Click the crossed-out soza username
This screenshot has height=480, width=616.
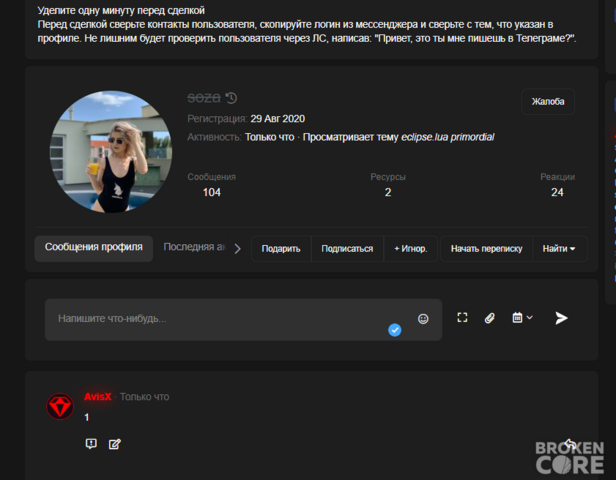pyautogui.click(x=204, y=97)
